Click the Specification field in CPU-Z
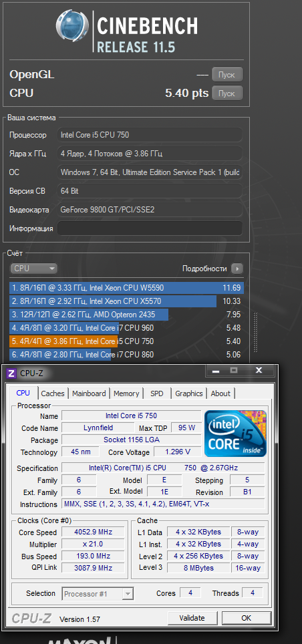The width and height of the screenshot is (302, 644). pyautogui.click(x=163, y=468)
